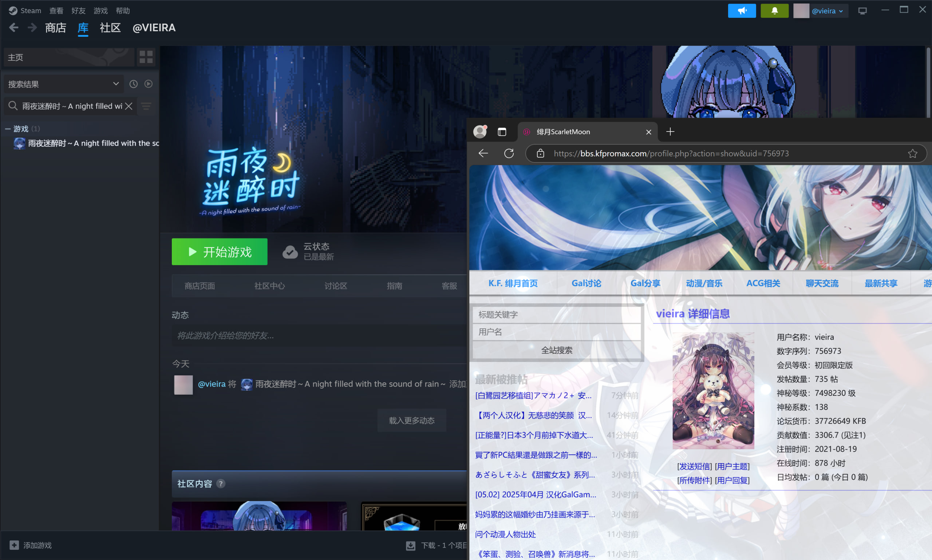Screen dimensions: 932x560
Task: Click the [所传附件] link
Action: pos(694,480)
